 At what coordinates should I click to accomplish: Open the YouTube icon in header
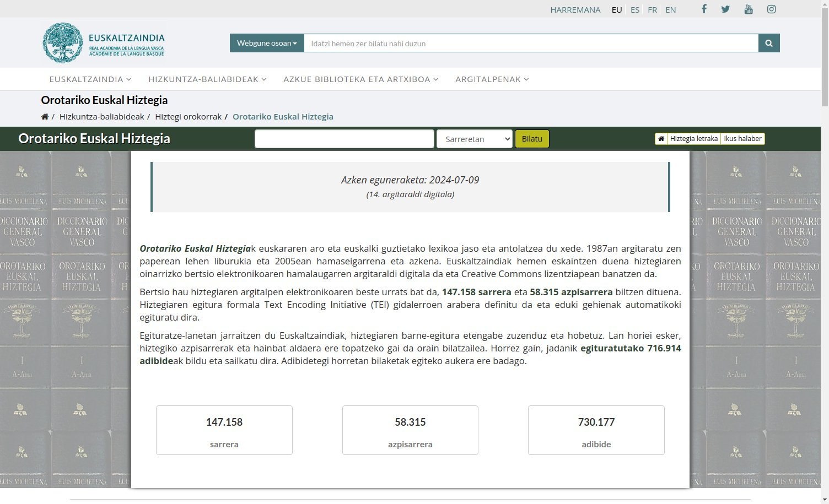pyautogui.click(x=749, y=9)
